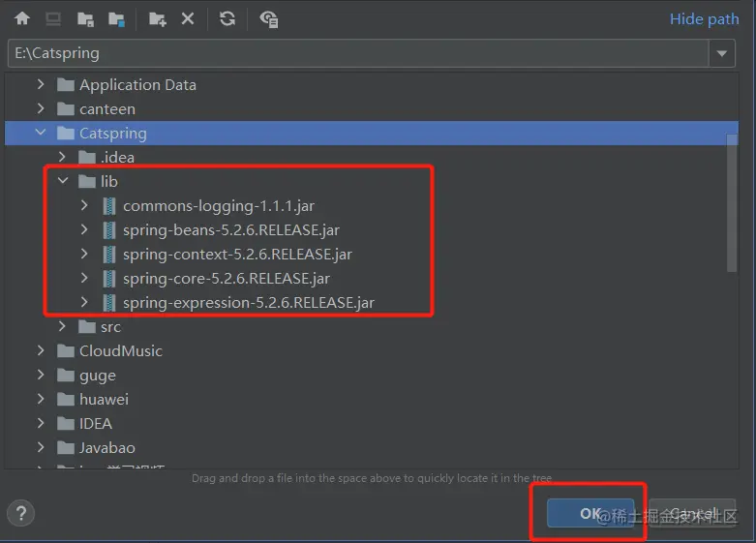Expand the CloudMusic folder
The height and width of the screenshot is (543, 756).
pyautogui.click(x=41, y=350)
